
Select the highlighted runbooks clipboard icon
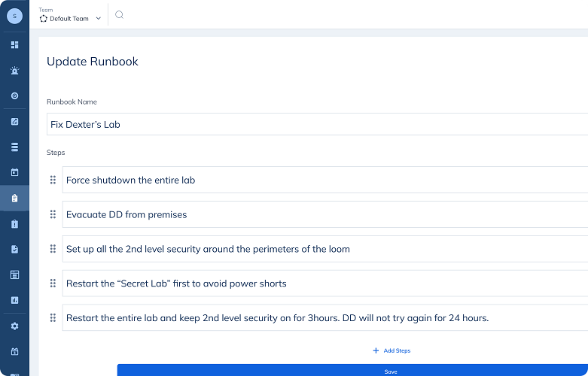point(14,199)
